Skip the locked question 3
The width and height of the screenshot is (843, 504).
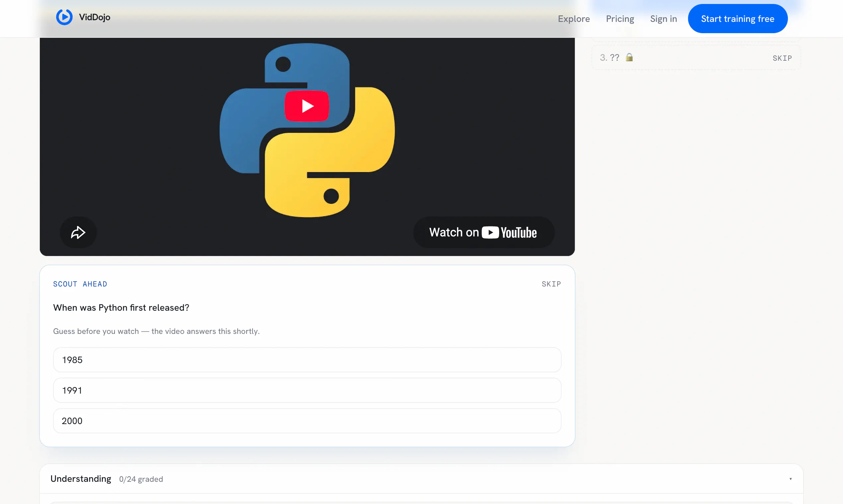[782, 58]
